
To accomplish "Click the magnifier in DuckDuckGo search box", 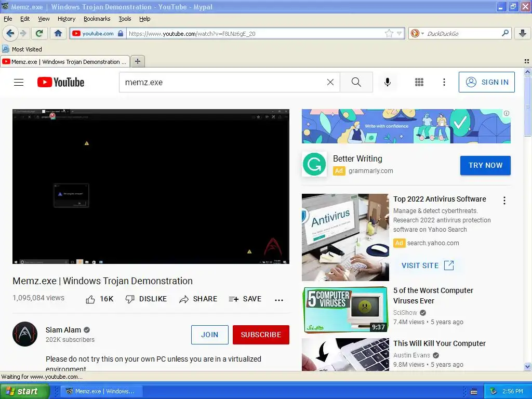I will click(505, 33).
